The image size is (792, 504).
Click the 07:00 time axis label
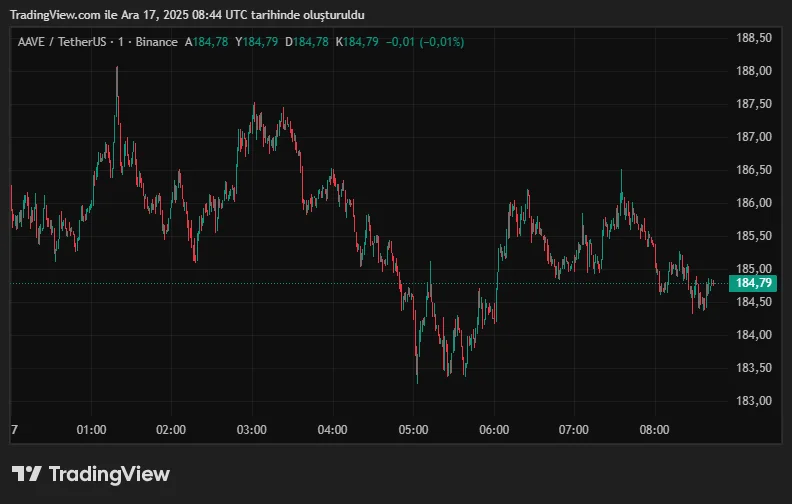point(574,430)
